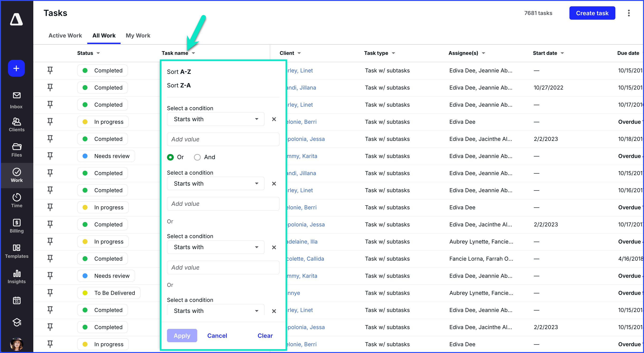Open the Task type column filter arrow
Viewport: 644px width, 353px height.
click(393, 53)
